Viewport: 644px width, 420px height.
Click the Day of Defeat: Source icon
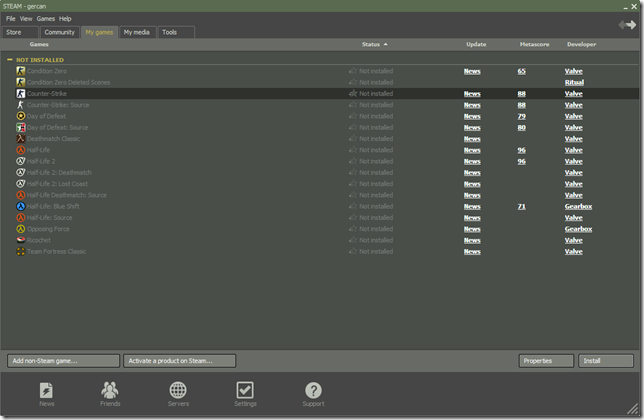coord(21,127)
